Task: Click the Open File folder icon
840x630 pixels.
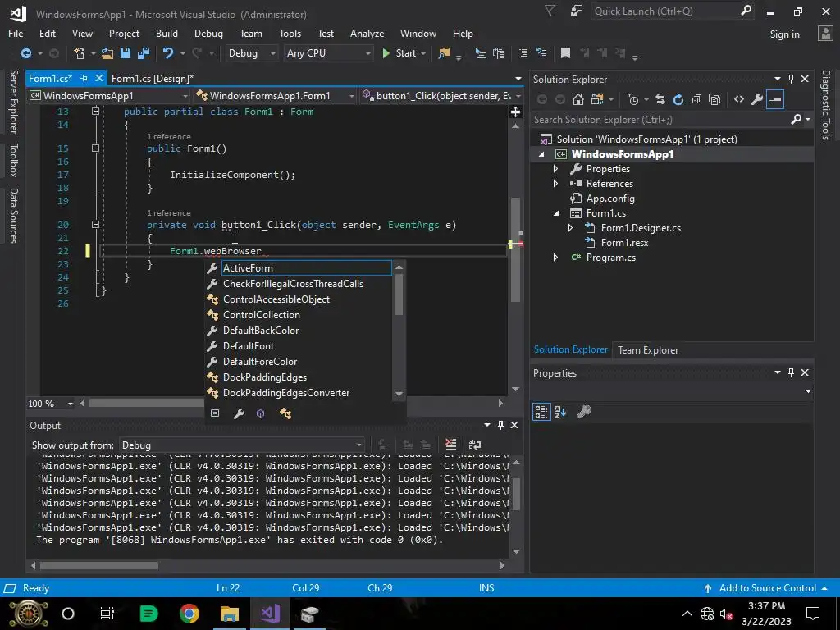Action: coord(107,53)
